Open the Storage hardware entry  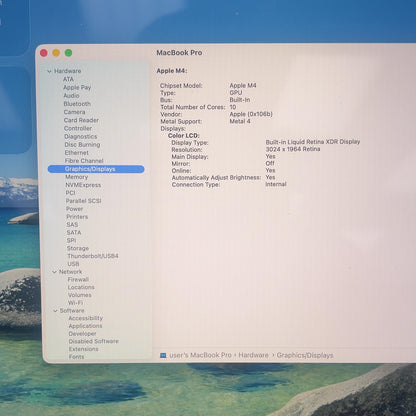(x=78, y=248)
